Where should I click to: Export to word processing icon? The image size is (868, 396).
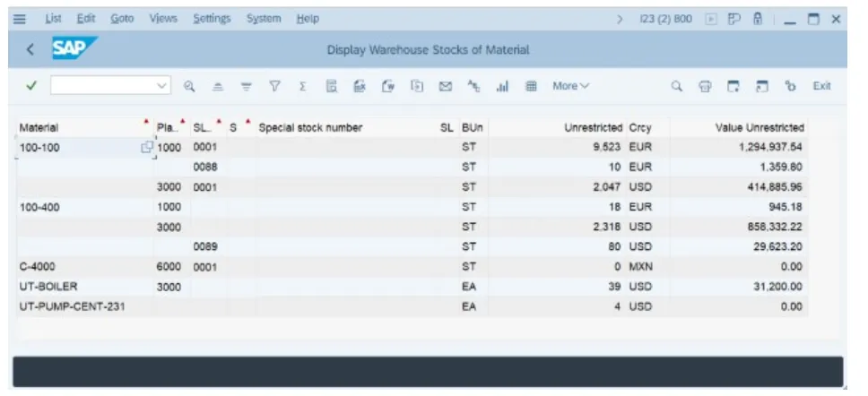click(x=388, y=86)
